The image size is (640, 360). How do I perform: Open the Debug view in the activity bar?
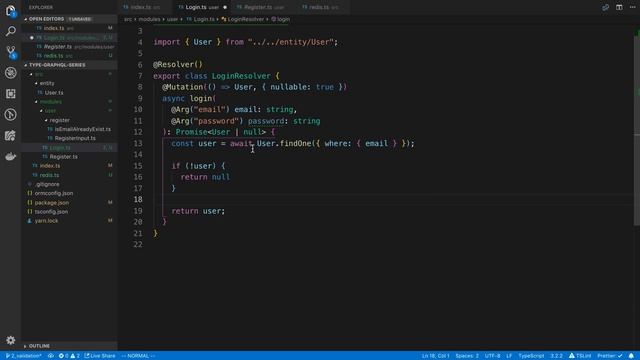11,73
